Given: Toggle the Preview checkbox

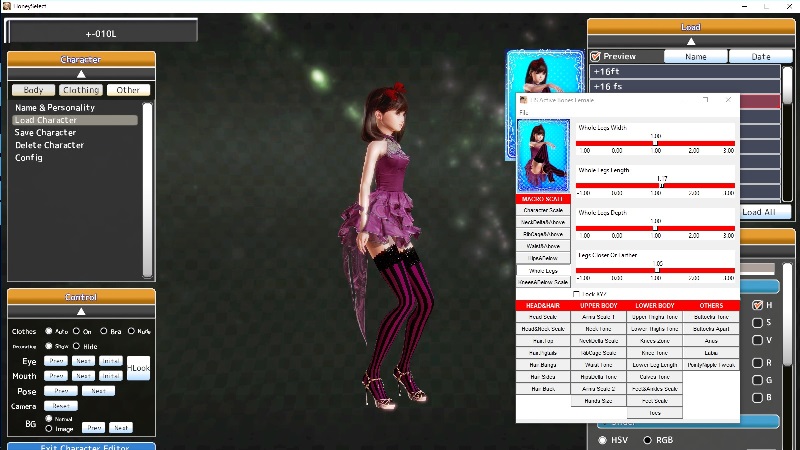Looking at the screenshot, I should click(x=596, y=57).
